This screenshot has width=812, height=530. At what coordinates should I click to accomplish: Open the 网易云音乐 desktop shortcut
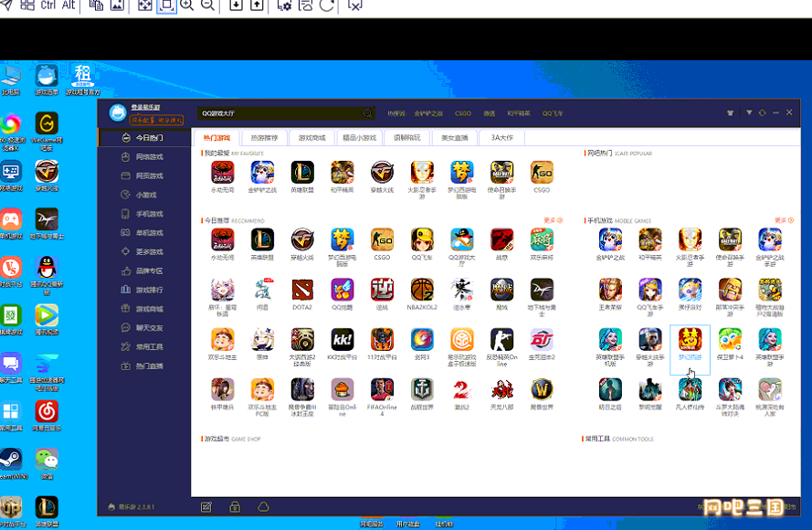coord(47,416)
